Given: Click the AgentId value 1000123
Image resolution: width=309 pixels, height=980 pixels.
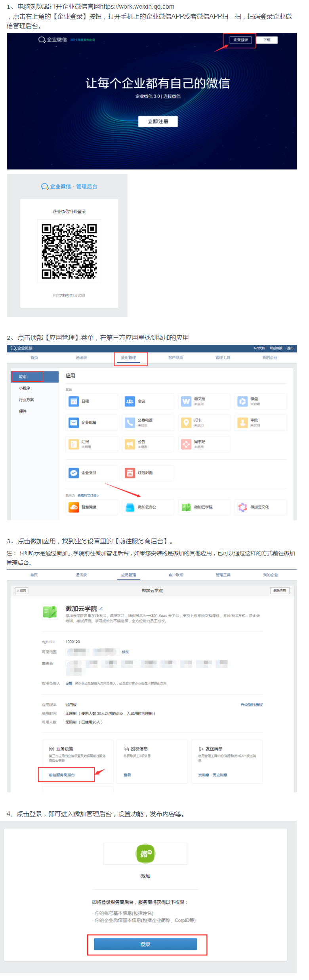Looking at the screenshot, I should point(72,642).
